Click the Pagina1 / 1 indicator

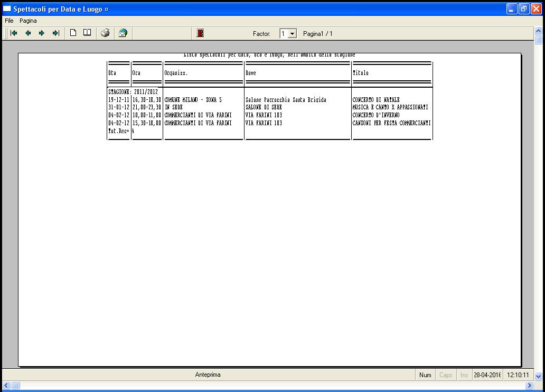coord(318,34)
